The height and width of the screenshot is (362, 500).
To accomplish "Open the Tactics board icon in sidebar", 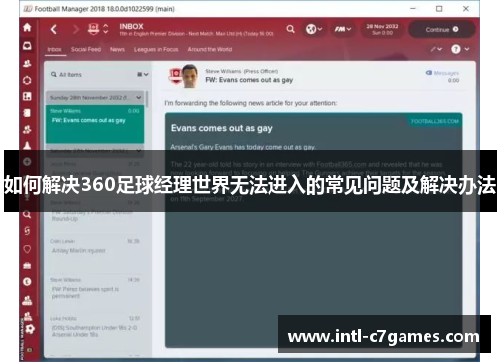I will 27,96.
